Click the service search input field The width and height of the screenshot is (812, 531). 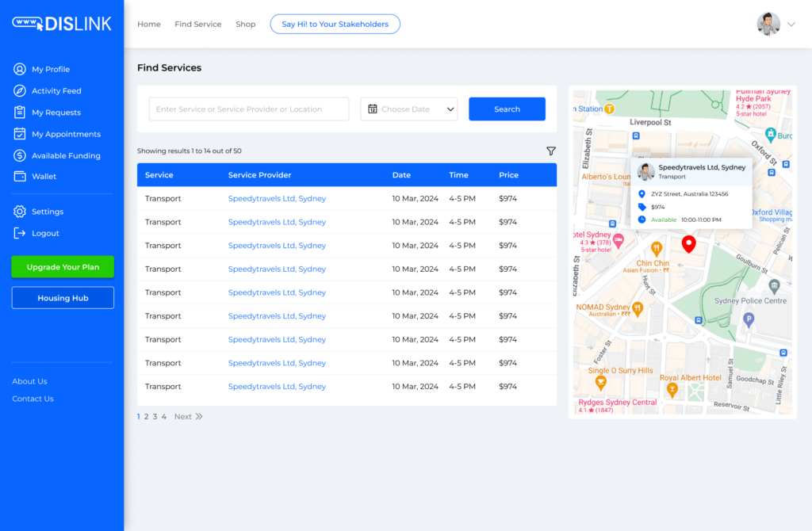249,109
